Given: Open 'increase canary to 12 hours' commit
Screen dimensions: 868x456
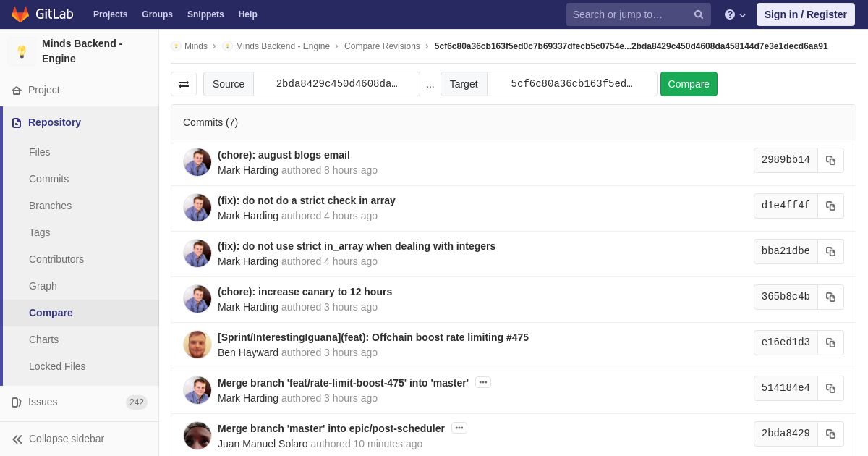Looking at the screenshot, I should pos(305,292).
